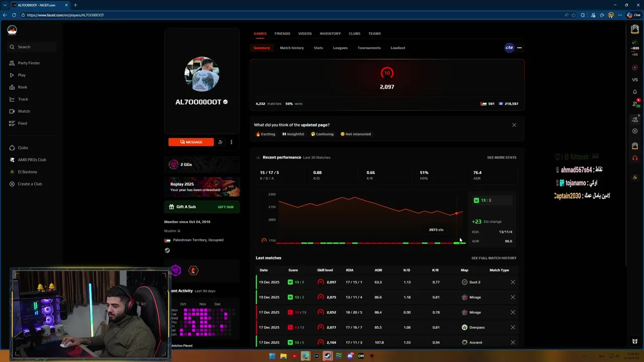Click the red headset icon in right sidebar
This screenshot has width=644, height=362.
point(635,158)
